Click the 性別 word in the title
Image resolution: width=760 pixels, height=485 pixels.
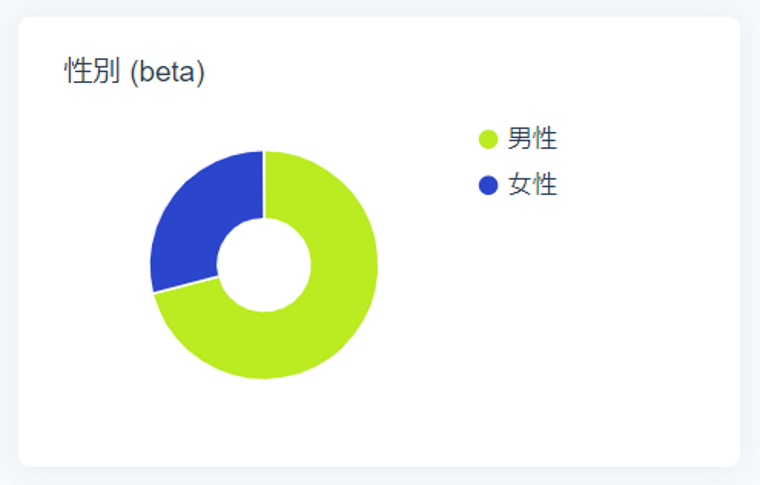93,72
